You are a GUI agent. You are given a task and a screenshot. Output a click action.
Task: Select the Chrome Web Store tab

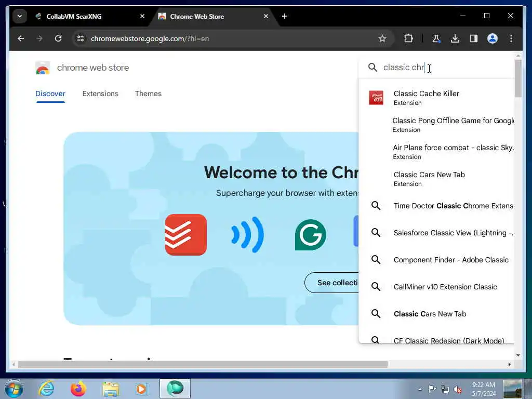pyautogui.click(x=197, y=16)
